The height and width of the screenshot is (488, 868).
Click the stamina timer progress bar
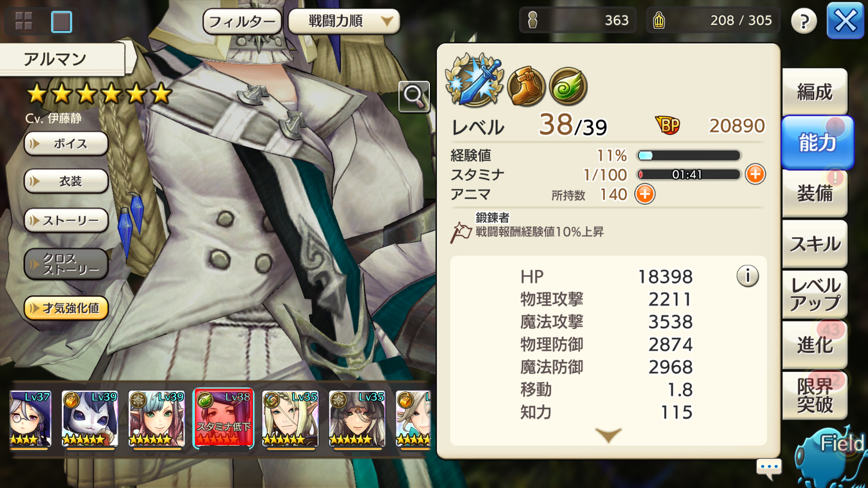[689, 174]
